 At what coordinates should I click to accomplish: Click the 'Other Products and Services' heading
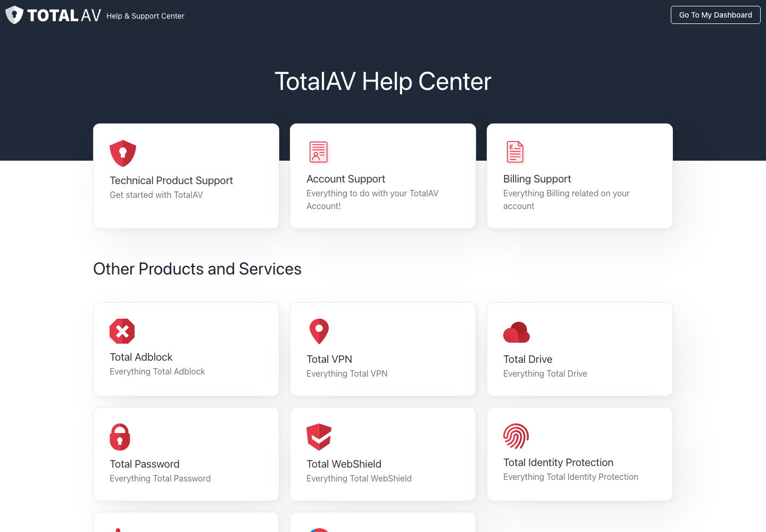click(197, 269)
